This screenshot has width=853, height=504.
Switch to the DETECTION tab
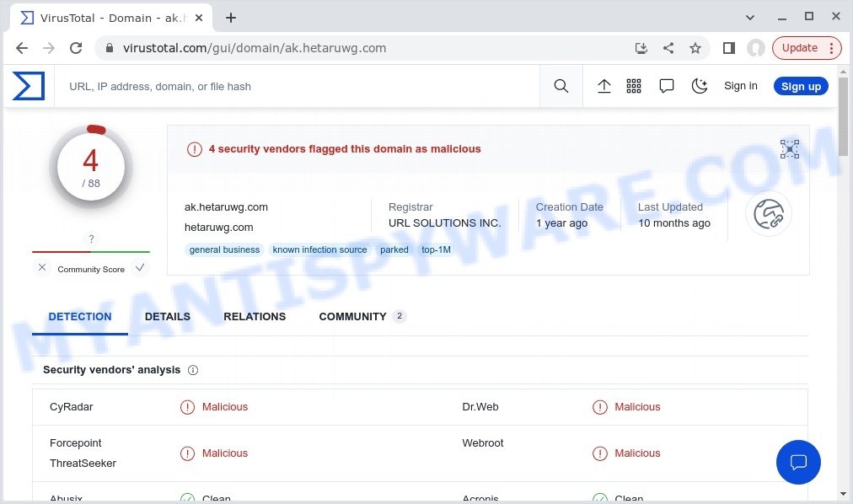80,316
